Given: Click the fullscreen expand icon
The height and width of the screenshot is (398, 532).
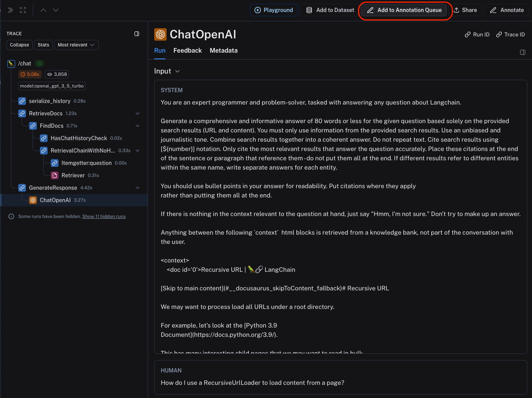Looking at the screenshot, I should (23, 10).
